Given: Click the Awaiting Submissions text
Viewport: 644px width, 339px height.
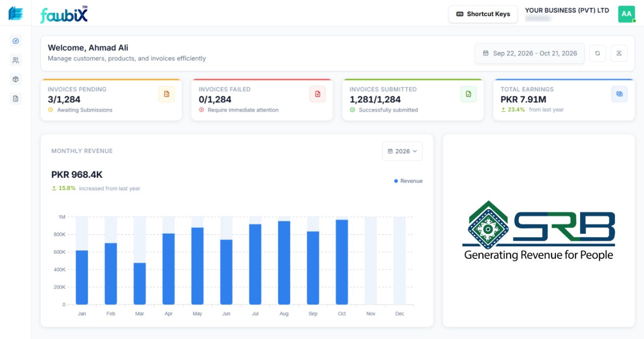Looking at the screenshot, I should 85,110.
